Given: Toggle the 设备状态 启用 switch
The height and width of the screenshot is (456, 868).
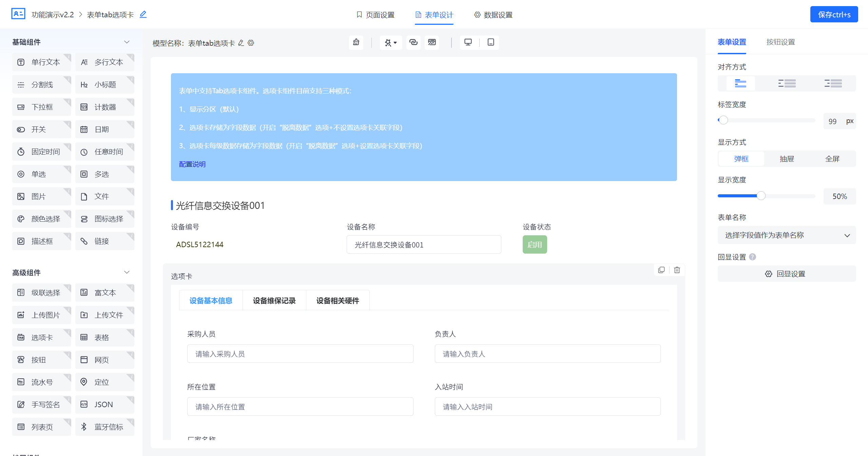Looking at the screenshot, I should click(x=535, y=244).
